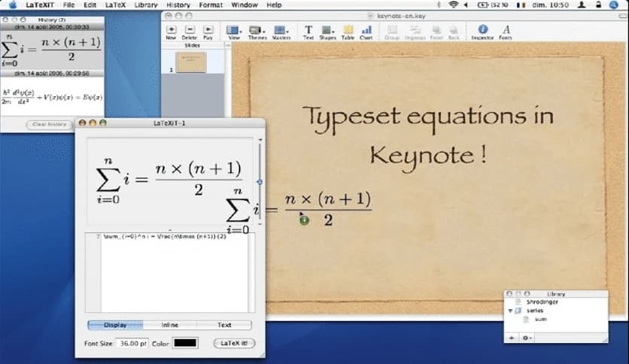
Task: Click Clear history button
Action: [x=49, y=124]
